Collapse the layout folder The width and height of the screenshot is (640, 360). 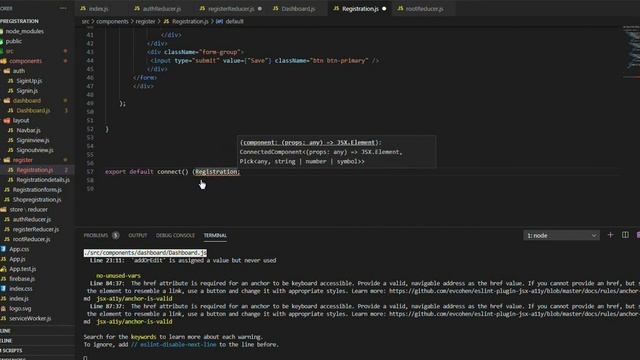pos(21,120)
